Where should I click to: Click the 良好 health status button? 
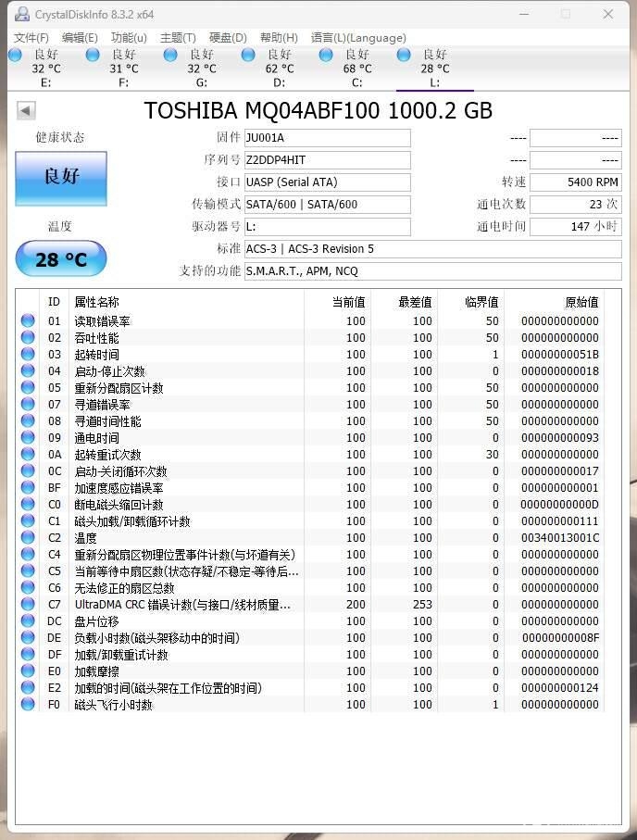click(x=61, y=179)
